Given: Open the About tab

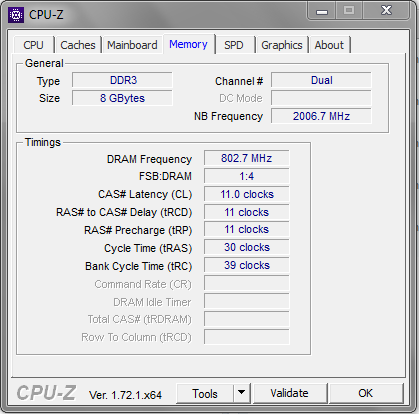Looking at the screenshot, I should click(329, 45).
